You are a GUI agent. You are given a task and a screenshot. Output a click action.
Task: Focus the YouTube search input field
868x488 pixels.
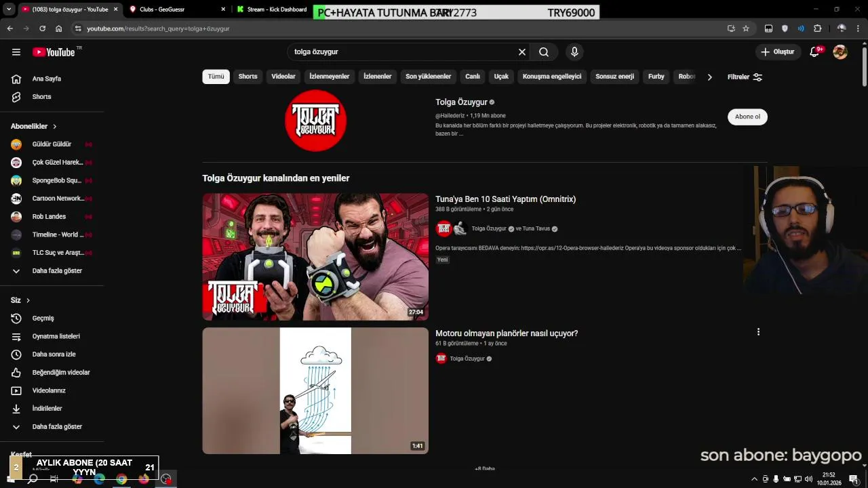[x=403, y=52]
